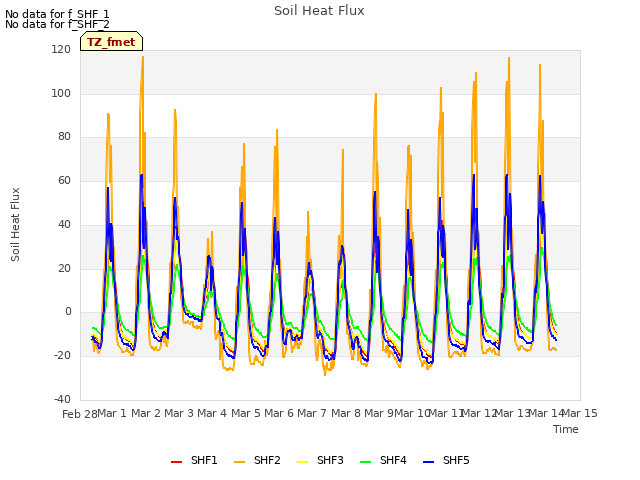
Task: Click the 100 y-axis tick label
Action: 61,93
